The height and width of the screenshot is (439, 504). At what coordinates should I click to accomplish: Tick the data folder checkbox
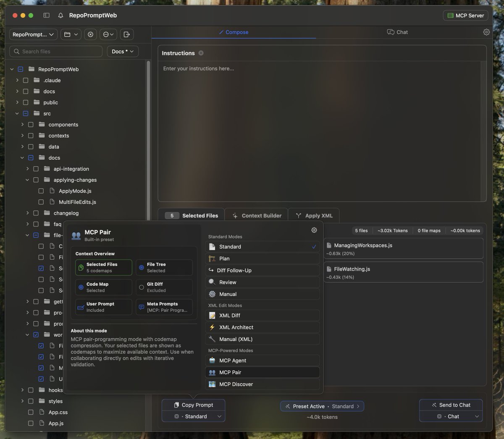31,146
